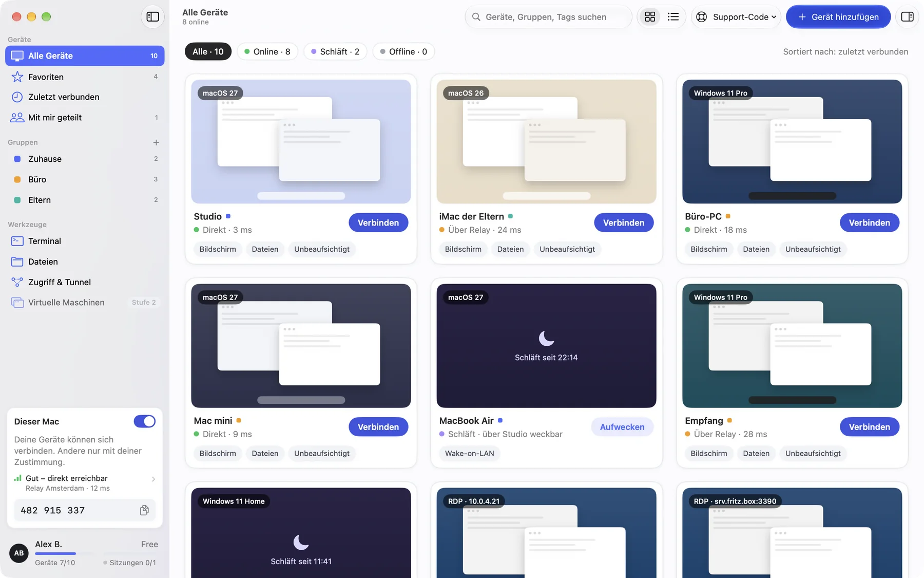Click the plus icon next to Gruppen
The width and height of the screenshot is (924, 578).
click(156, 142)
